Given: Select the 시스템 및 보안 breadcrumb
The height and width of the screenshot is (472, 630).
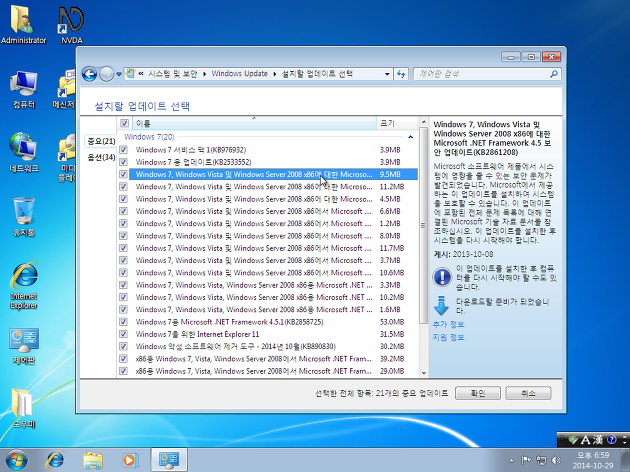Looking at the screenshot, I should click(173, 74).
